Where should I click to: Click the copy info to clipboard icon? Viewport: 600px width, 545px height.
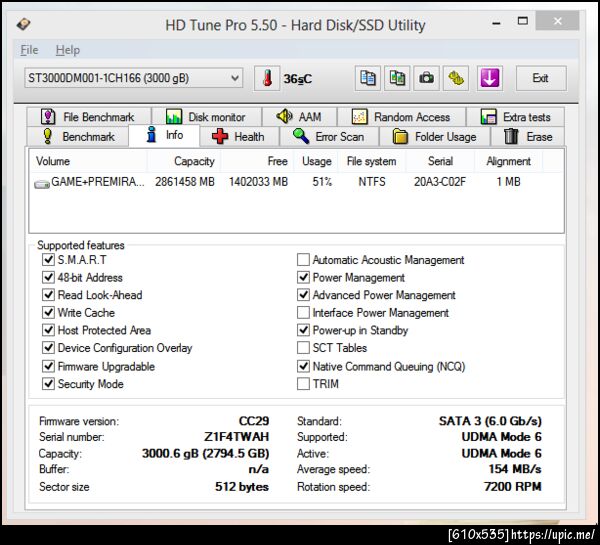(x=368, y=78)
